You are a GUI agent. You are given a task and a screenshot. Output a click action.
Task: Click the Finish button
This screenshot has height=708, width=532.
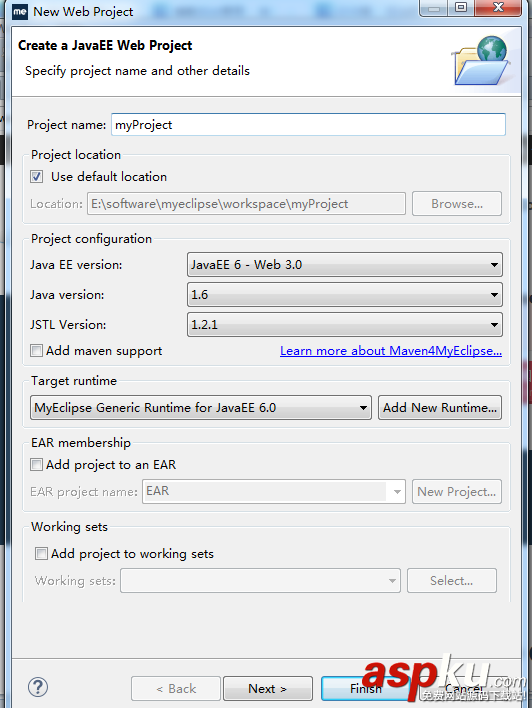coord(366,689)
